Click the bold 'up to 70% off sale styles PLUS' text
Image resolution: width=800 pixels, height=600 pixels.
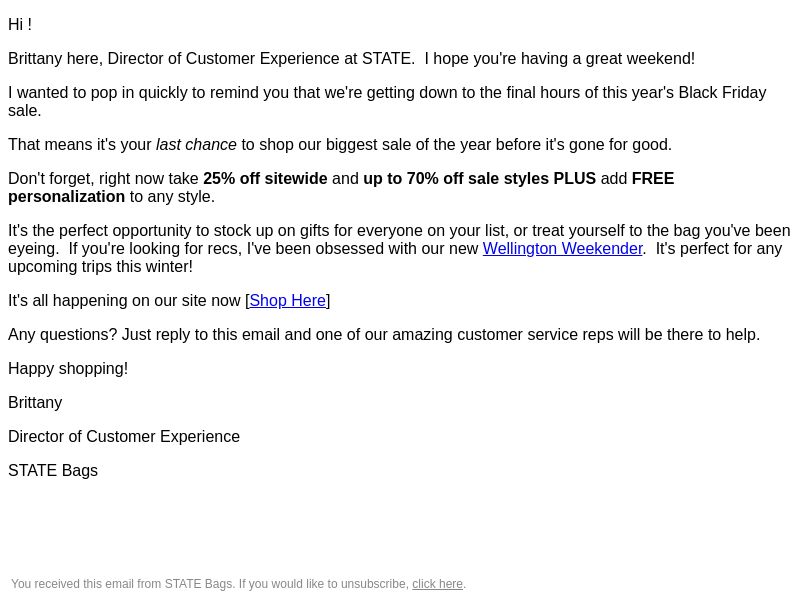tap(480, 179)
